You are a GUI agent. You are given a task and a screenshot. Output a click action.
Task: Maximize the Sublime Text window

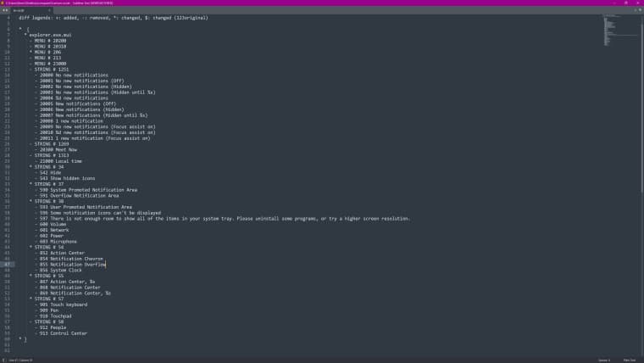pos(625,3)
